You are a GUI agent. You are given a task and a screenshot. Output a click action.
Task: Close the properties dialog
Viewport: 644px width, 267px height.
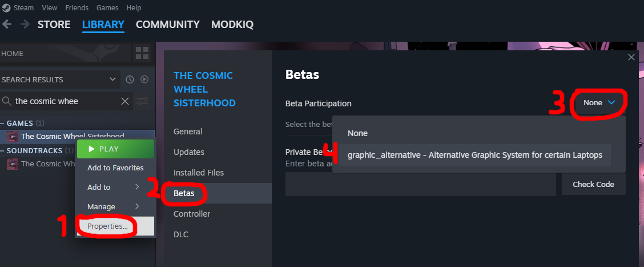coord(631,58)
